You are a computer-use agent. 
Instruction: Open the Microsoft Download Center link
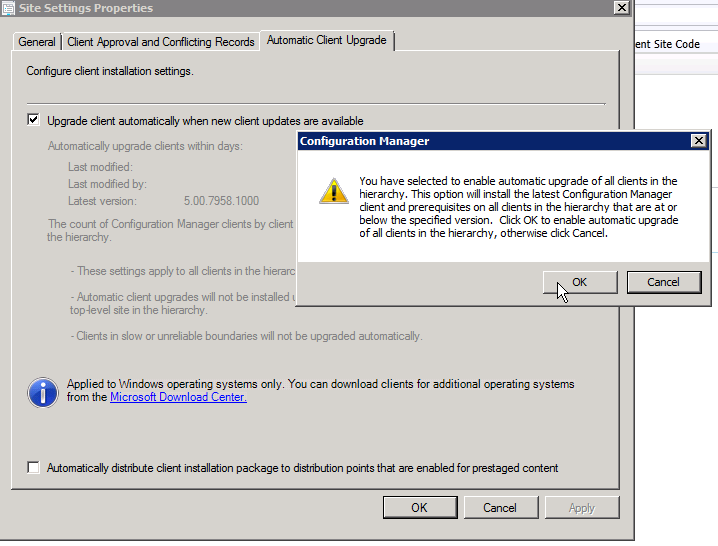(178, 397)
